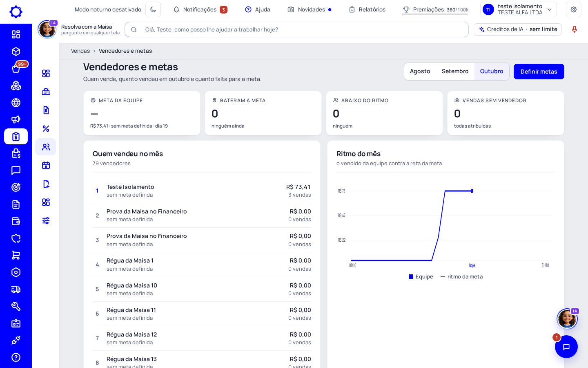Open megaphone marketing icon in sidebar
The image size is (588, 368).
pos(16,119)
